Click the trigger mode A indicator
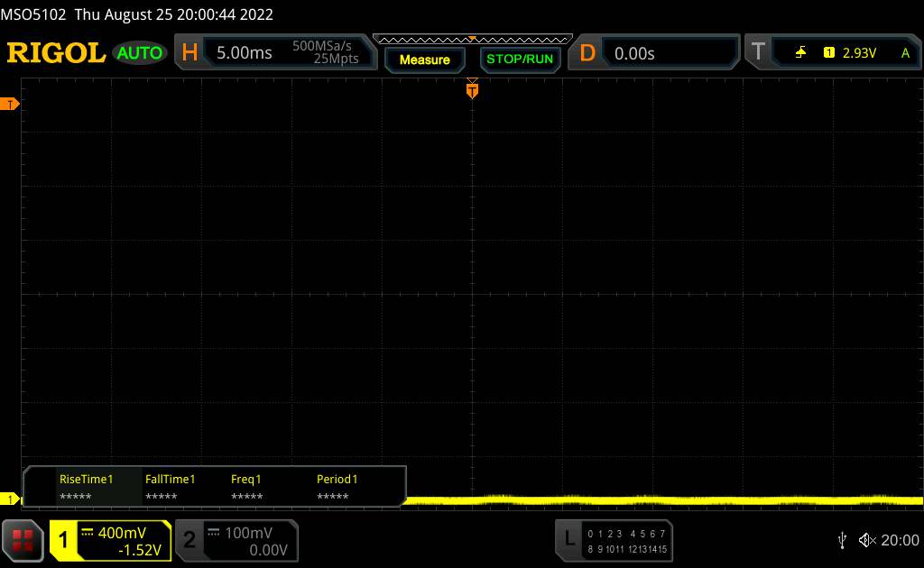The image size is (924, 568). click(x=905, y=53)
